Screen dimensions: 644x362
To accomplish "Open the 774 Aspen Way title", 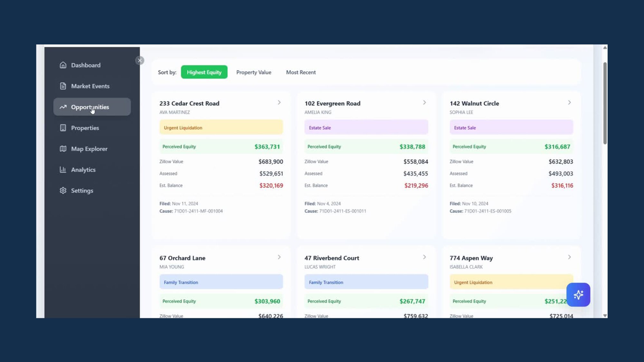I will 471,258.
